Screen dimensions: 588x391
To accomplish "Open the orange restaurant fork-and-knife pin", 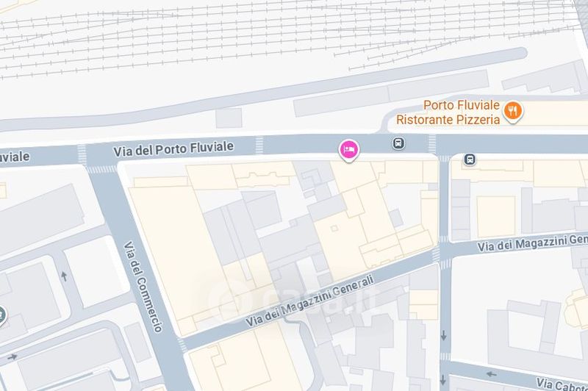I will coord(512,112).
